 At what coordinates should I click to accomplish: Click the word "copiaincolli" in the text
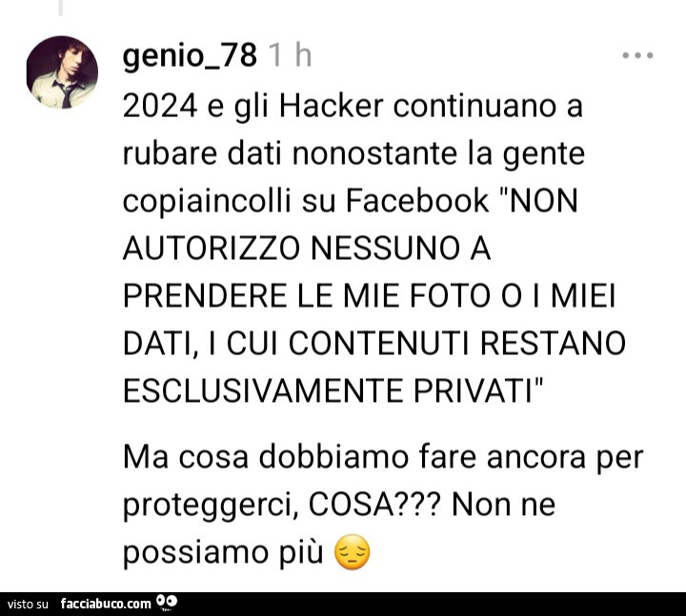coord(207,203)
